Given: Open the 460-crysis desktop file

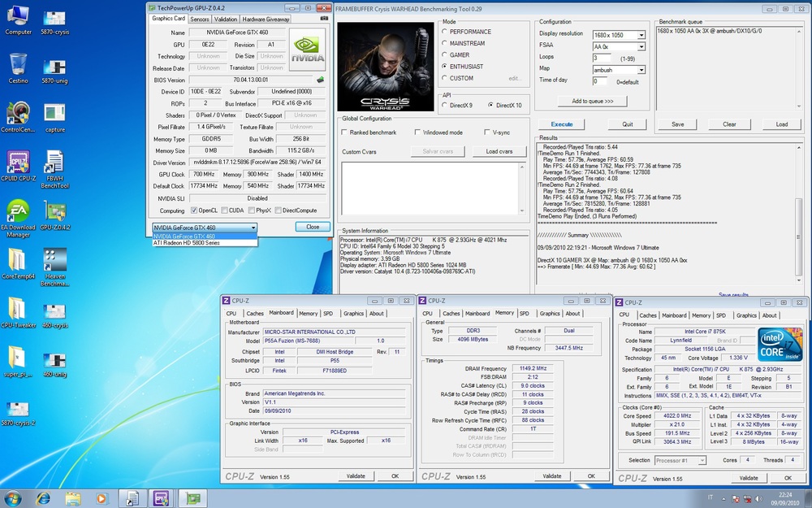Looking at the screenshot, I should pos(54,315).
